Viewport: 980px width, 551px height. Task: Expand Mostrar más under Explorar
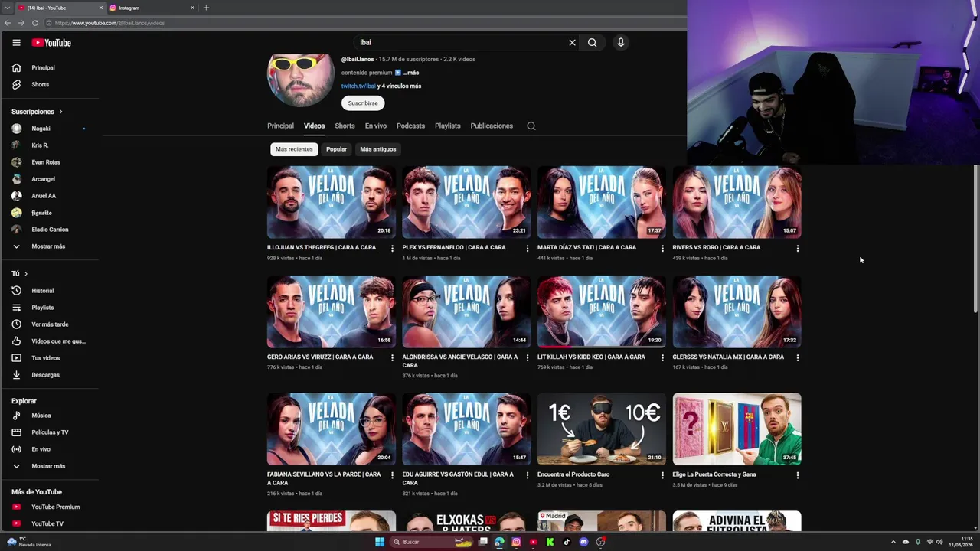click(50, 466)
